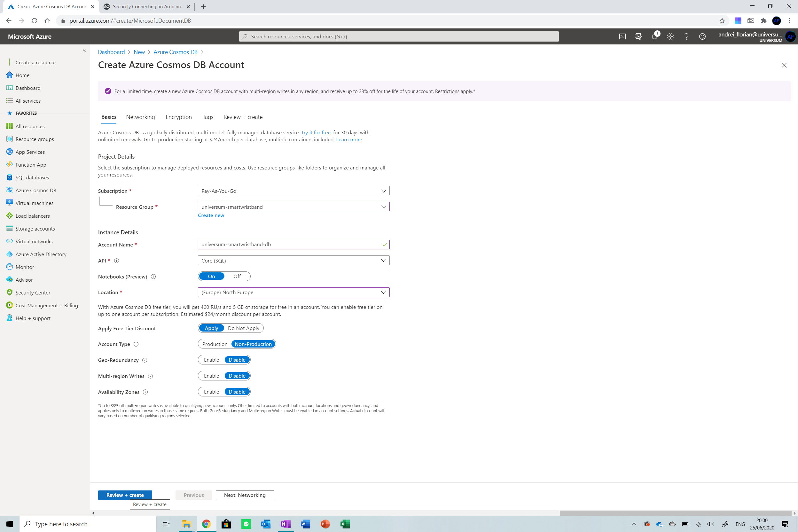Enable Geo-Redundancy option
This screenshot has height=532, width=798.
click(x=211, y=360)
